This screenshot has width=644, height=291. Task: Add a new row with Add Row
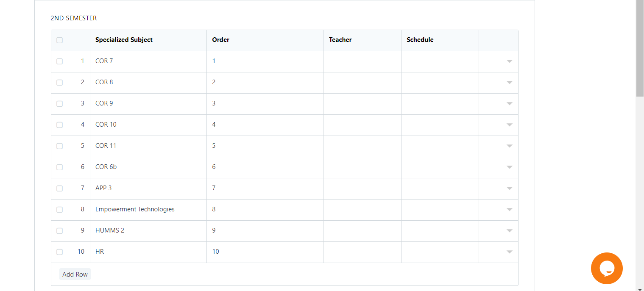(x=75, y=274)
